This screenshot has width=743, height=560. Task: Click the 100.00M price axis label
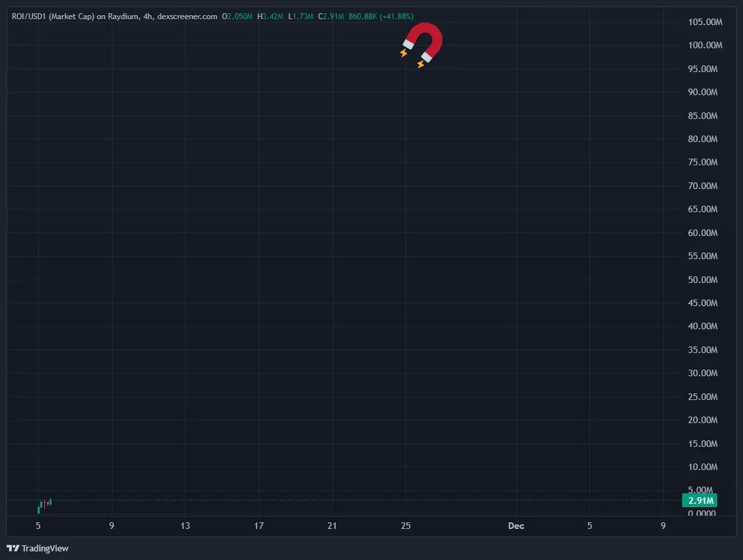pos(705,45)
